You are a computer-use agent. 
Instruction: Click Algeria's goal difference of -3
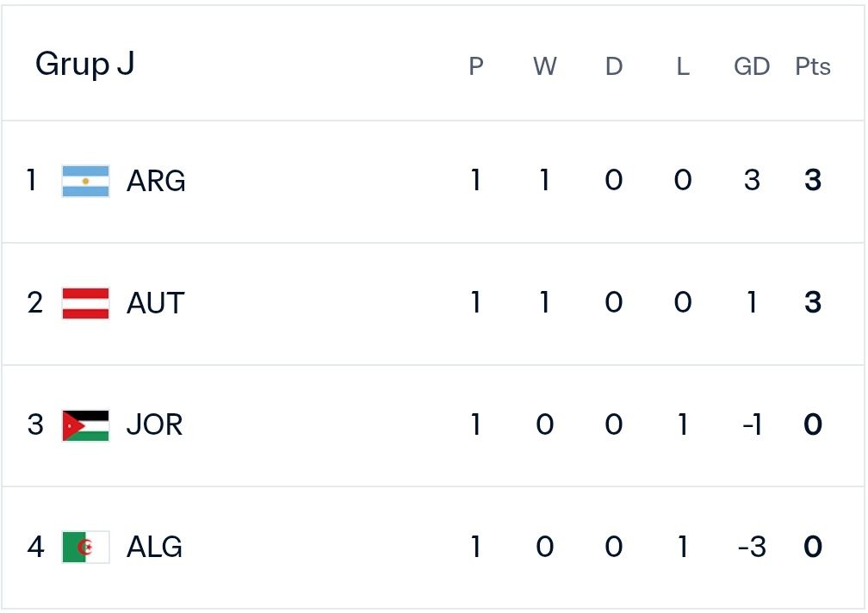click(x=752, y=548)
